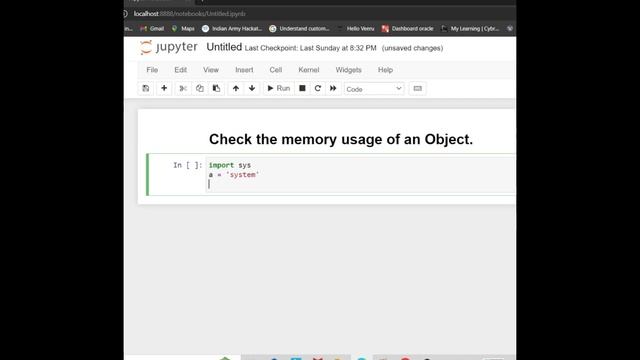The width and height of the screenshot is (640, 360).
Task: Open the Help menu
Action: [x=385, y=70]
